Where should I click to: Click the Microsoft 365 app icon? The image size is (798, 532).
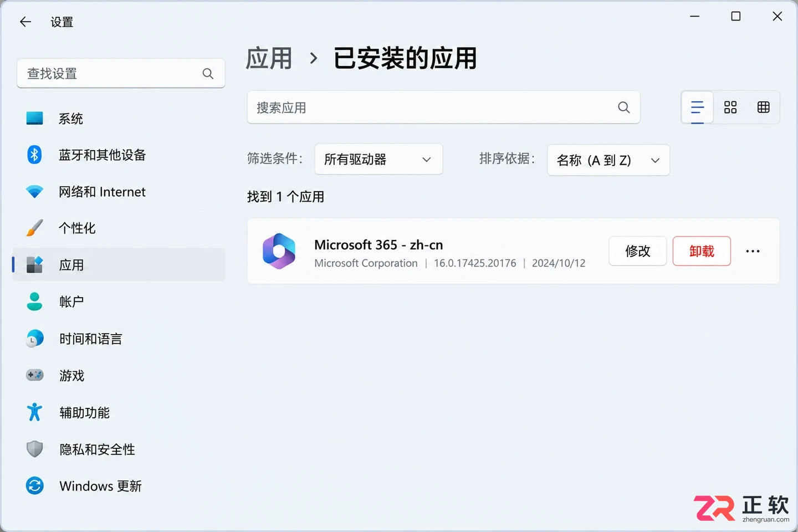coord(279,251)
